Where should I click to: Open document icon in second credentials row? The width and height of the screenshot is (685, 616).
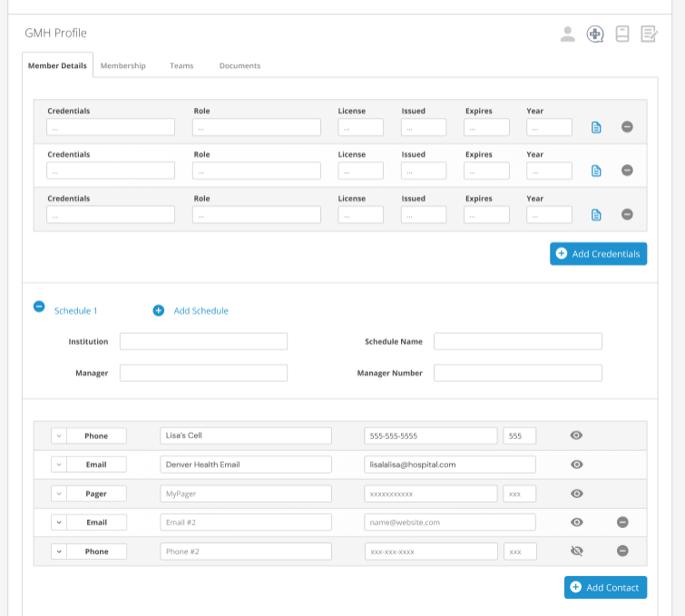pos(596,171)
